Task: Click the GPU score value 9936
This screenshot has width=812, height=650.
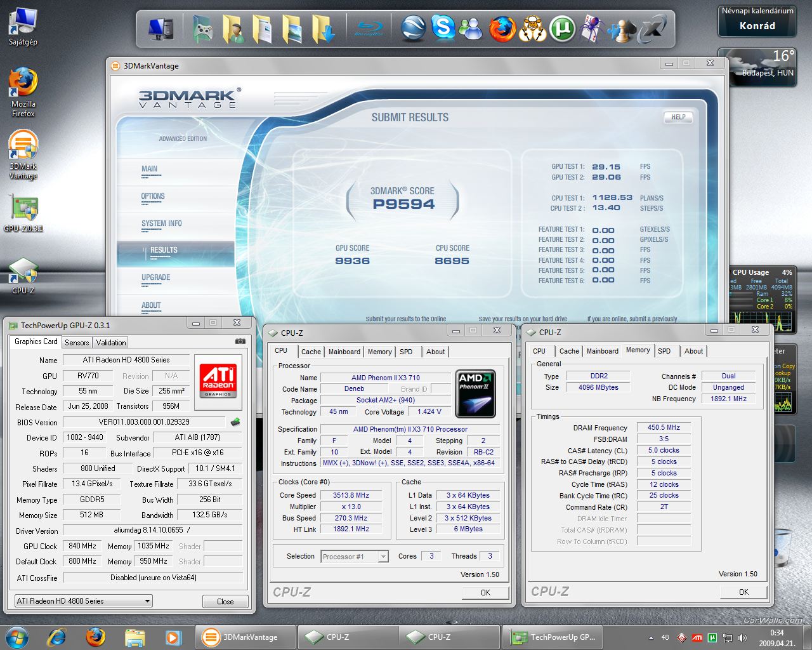Action: pos(352,261)
